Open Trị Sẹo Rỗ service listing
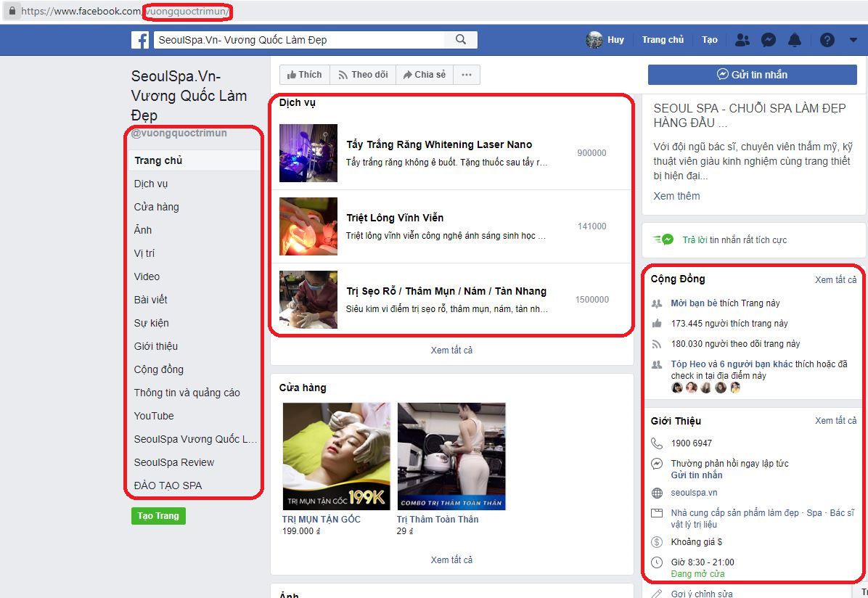This screenshot has height=598, width=868. click(446, 291)
